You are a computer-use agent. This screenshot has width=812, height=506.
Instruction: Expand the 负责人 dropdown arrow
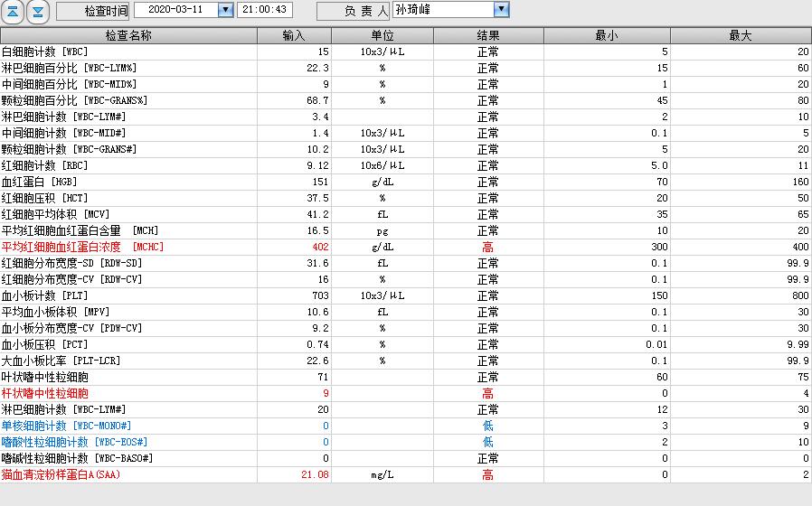[x=501, y=9]
